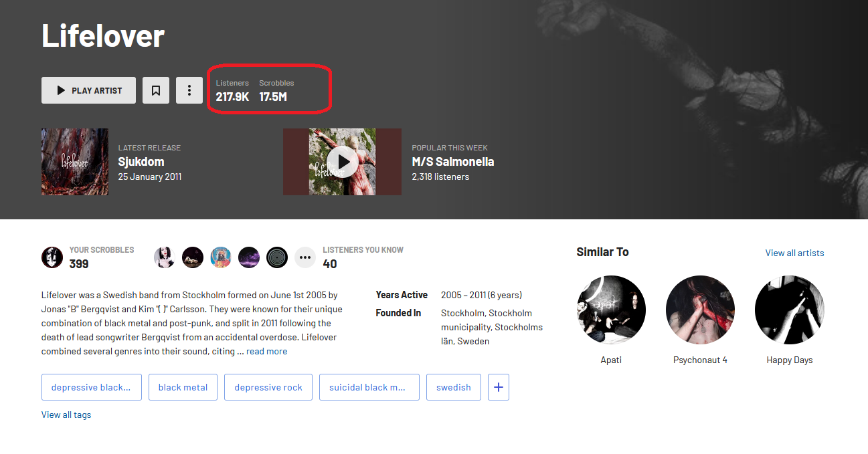Expand biography with read more

pyautogui.click(x=266, y=351)
